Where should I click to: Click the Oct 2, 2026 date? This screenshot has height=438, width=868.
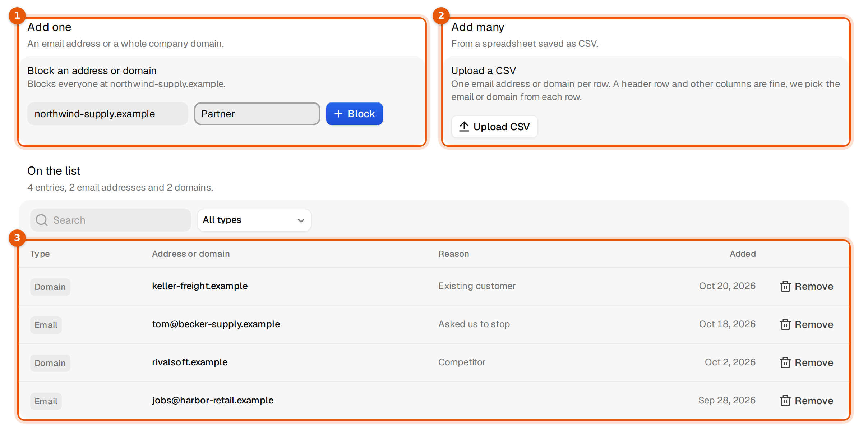click(x=730, y=362)
